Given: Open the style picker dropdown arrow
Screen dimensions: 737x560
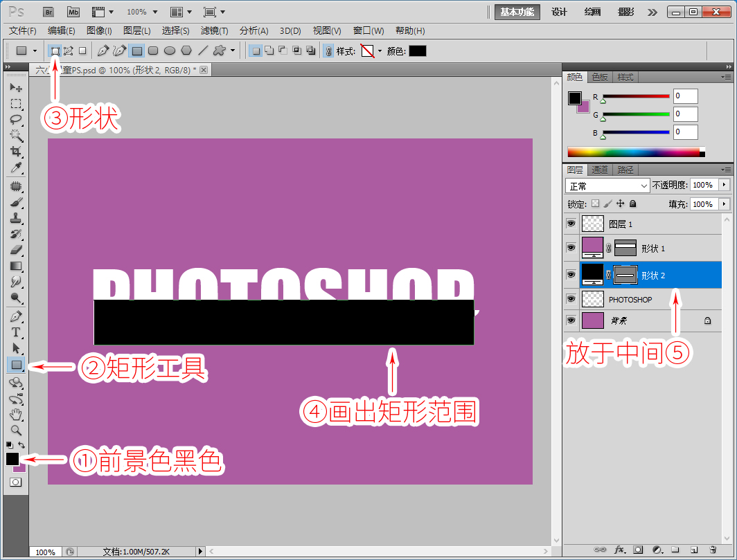Looking at the screenshot, I should (x=380, y=51).
